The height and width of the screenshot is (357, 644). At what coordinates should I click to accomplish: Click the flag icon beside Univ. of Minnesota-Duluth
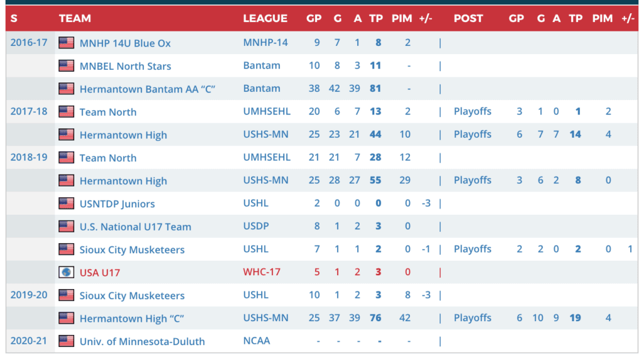coord(66,341)
